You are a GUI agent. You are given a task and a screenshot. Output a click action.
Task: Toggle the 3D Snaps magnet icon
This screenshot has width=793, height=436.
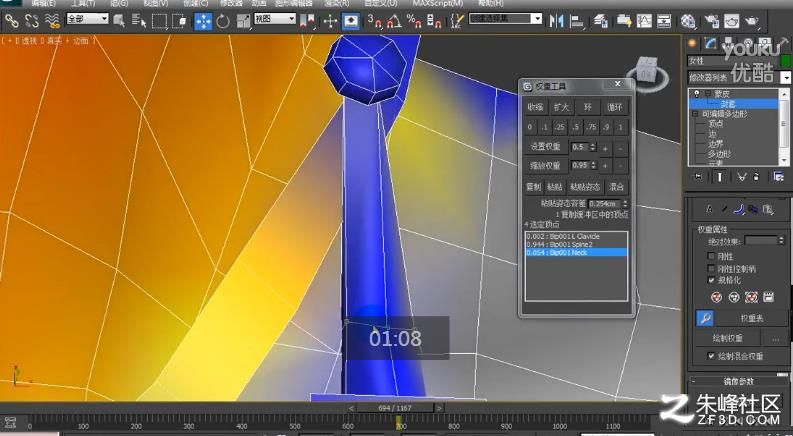[375, 21]
